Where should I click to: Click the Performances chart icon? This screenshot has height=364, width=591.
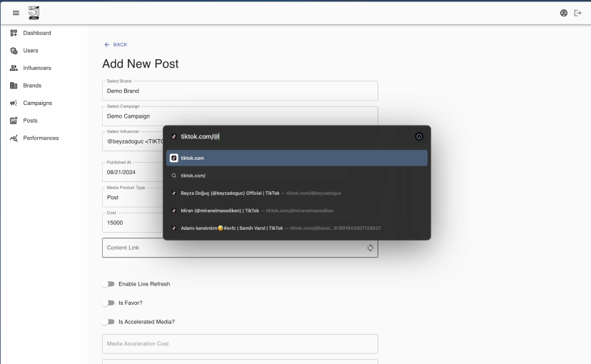14,138
